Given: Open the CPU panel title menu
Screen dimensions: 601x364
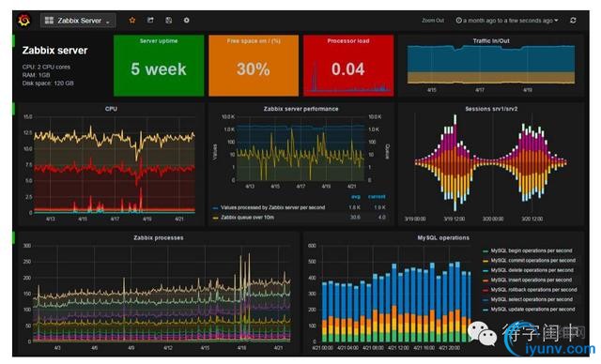Looking at the screenshot, I should coord(111,109).
